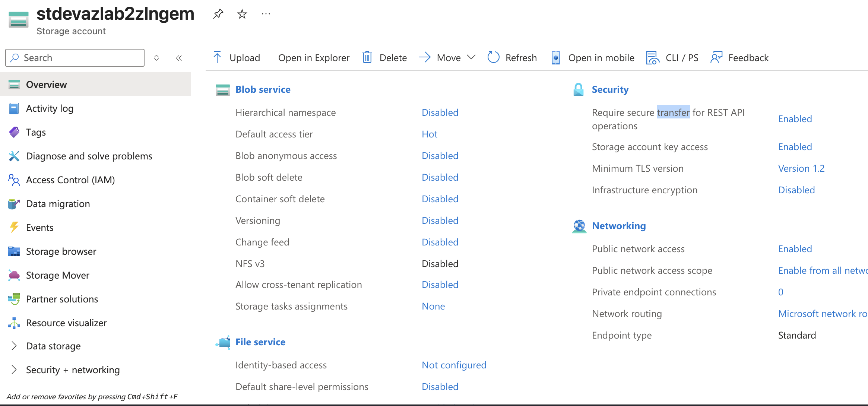Click the Storage Mover cloud icon
This screenshot has width=868, height=406.
click(14, 275)
